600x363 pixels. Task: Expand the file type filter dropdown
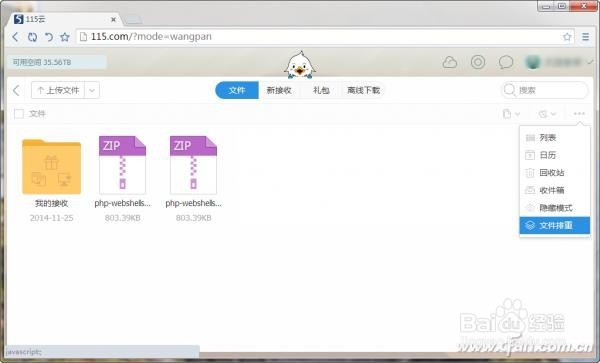coord(511,114)
